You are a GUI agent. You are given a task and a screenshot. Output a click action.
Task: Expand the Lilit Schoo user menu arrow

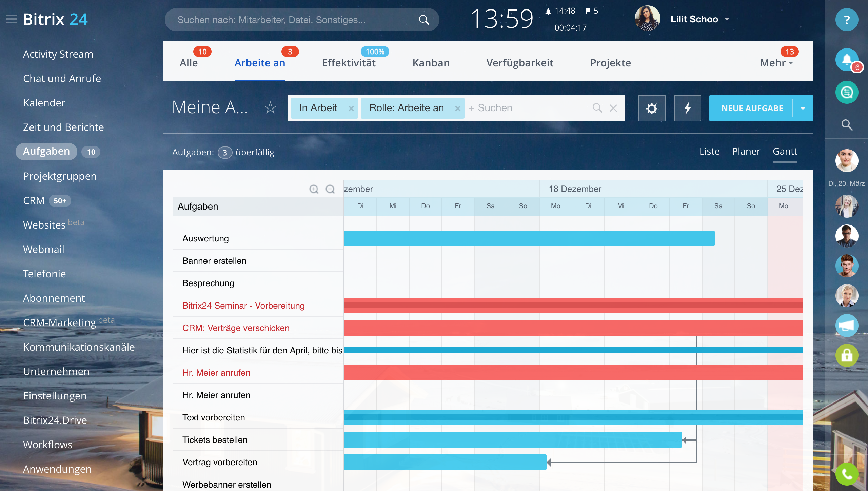(x=727, y=19)
